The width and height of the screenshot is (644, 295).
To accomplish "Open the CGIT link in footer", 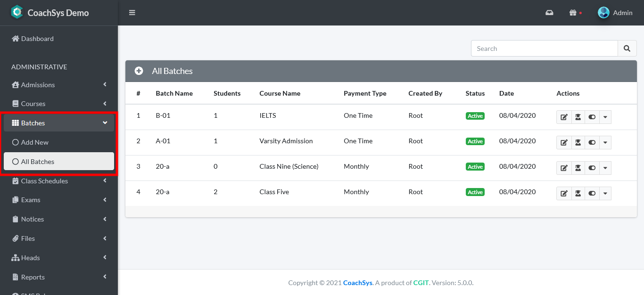I will (421, 283).
